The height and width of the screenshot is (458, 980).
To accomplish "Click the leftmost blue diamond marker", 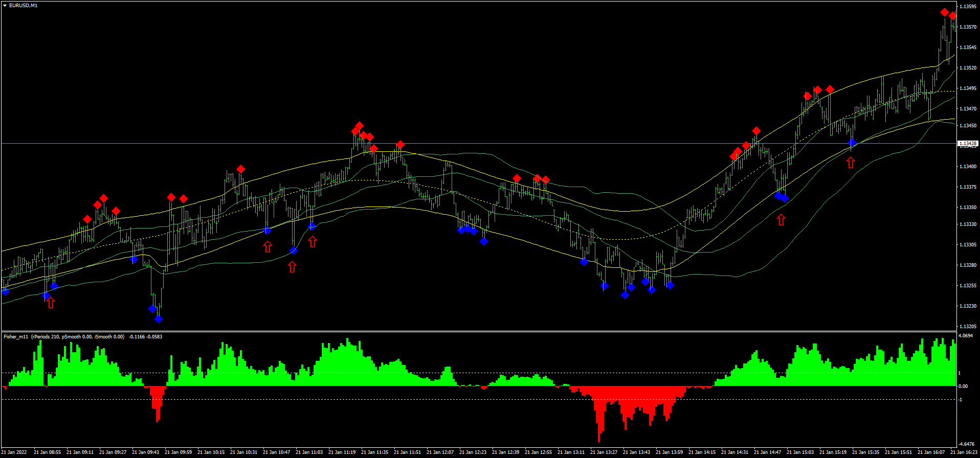I will [5, 292].
